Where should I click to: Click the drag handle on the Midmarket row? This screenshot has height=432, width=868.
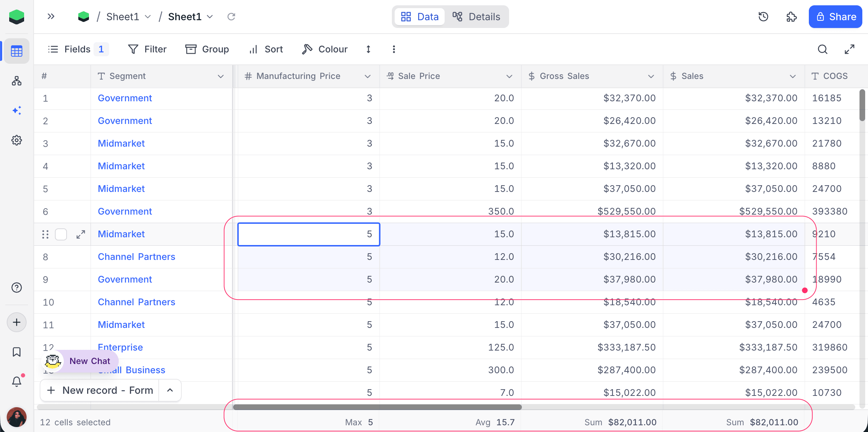tap(45, 234)
